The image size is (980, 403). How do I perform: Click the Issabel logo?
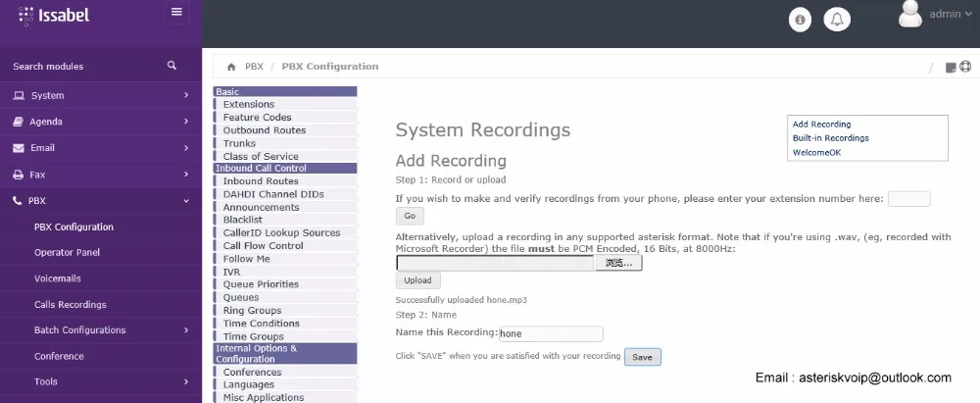(54, 15)
